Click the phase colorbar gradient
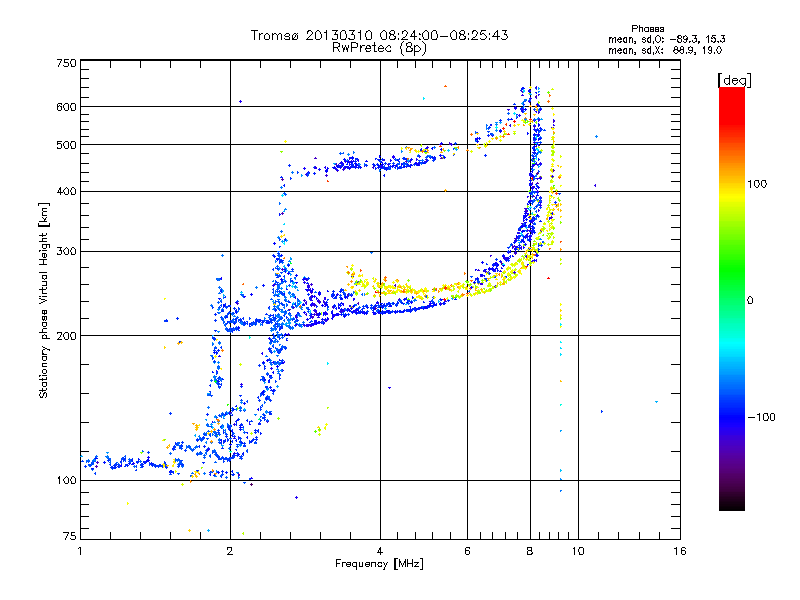The height and width of the screenshot is (600, 800). click(x=732, y=299)
